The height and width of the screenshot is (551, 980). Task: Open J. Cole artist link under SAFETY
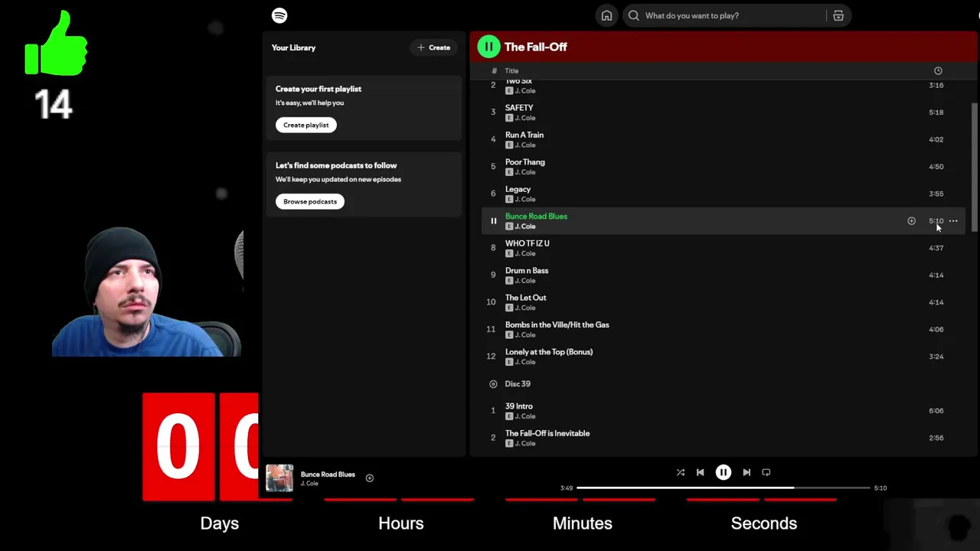[x=525, y=118]
